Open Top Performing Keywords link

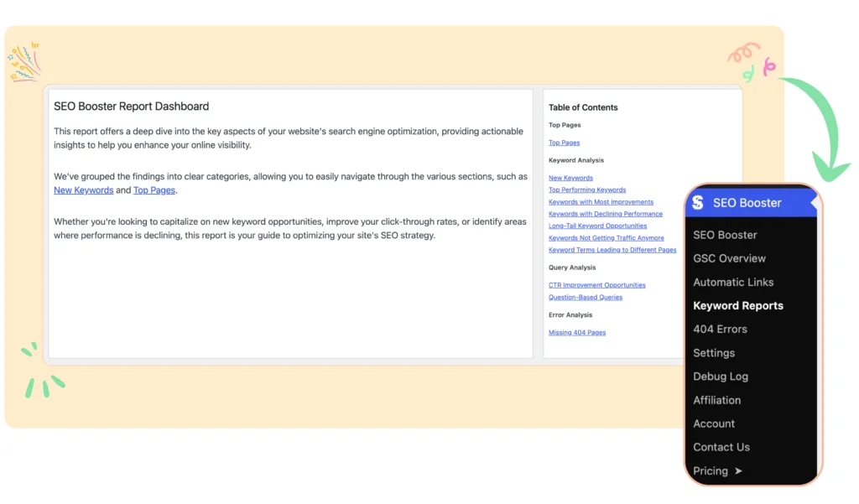coord(586,190)
